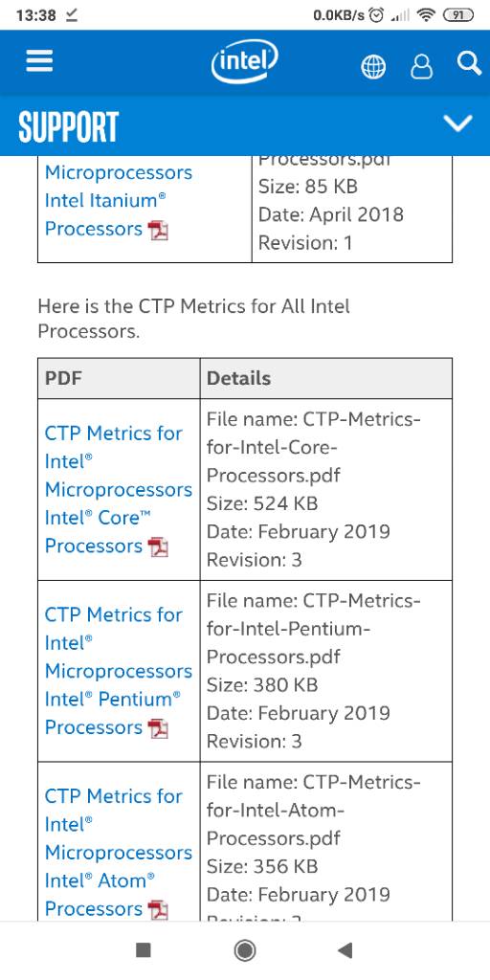Open the hamburger navigation menu
Viewport: 490px width, 980px height.
(x=39, y=62)
